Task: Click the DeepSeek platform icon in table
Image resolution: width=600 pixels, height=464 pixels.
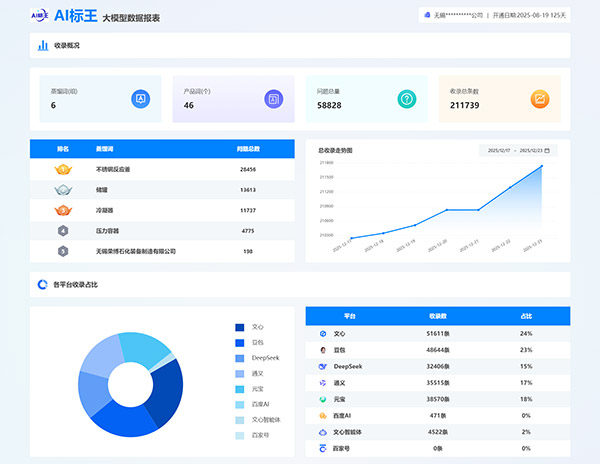Action: (x=323, y=367)
